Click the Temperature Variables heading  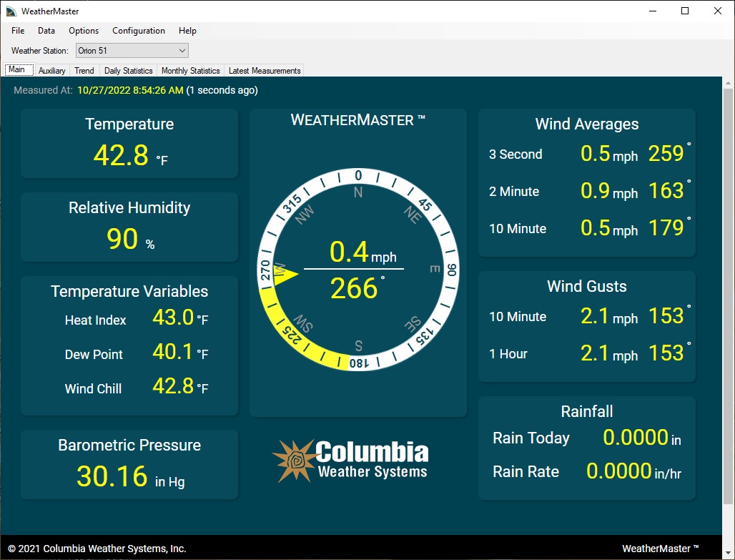tap(129, 291)
